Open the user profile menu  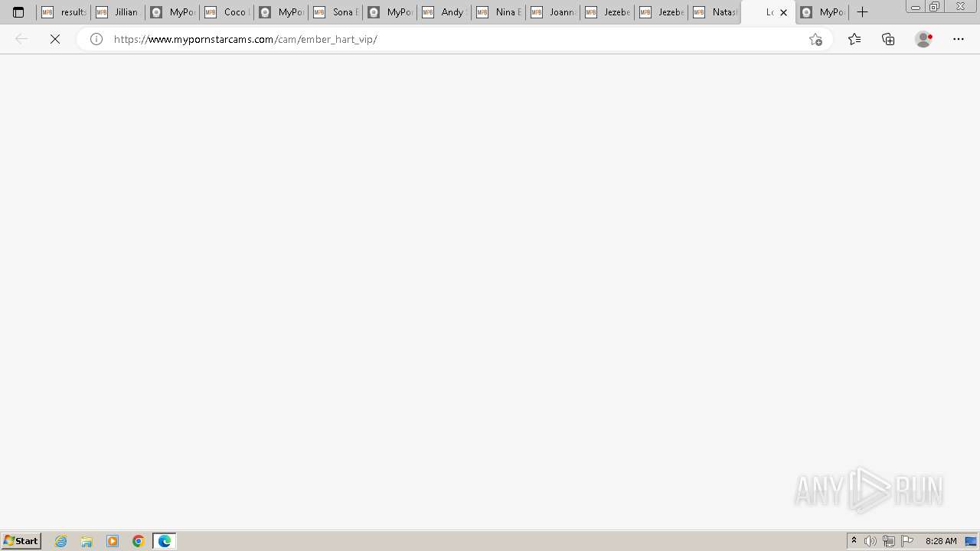point(924,39)
